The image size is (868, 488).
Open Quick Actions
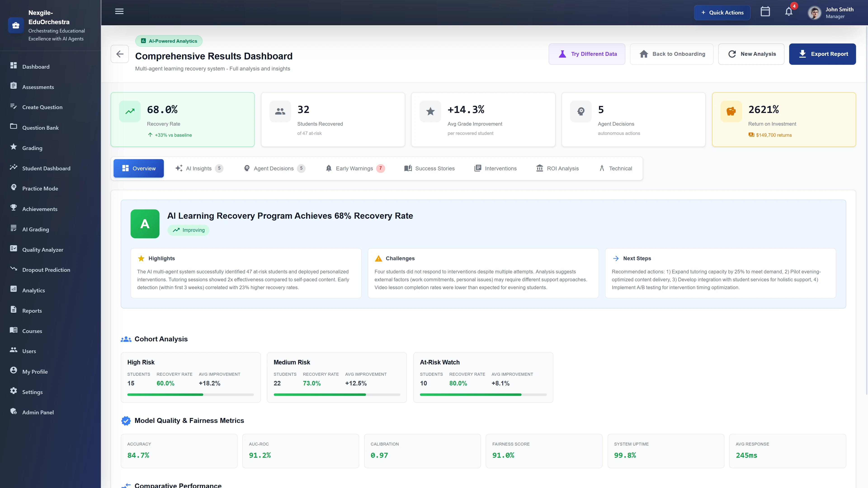click(x=722, y=12)
